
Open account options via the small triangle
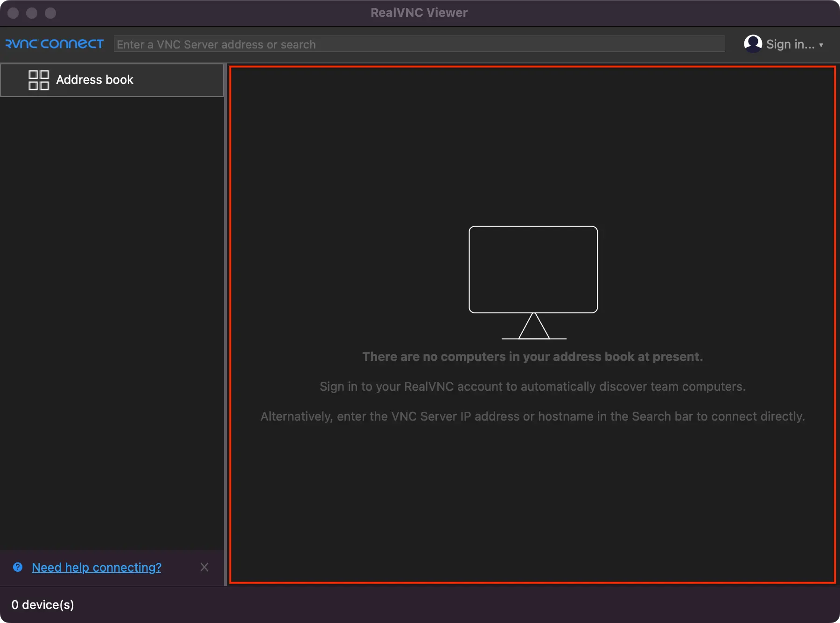coord(822,45)
